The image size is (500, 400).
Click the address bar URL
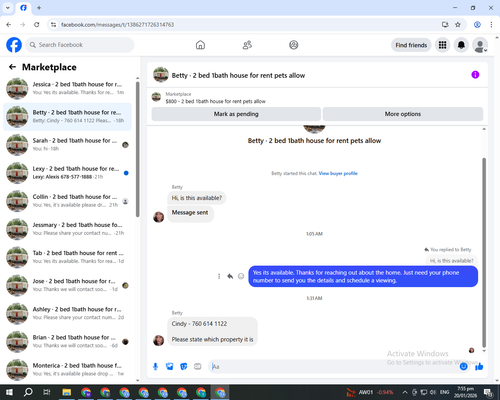coord(117,25)
